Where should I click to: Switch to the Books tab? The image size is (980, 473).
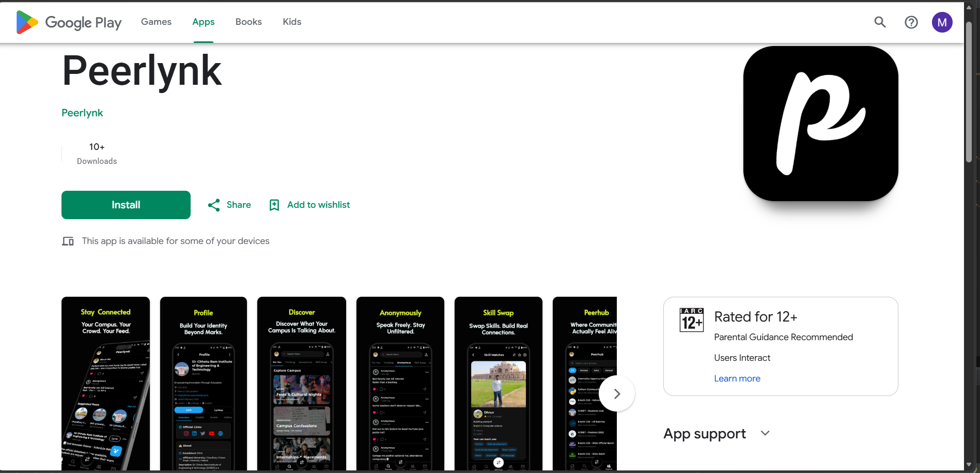[x=248, y=22]
